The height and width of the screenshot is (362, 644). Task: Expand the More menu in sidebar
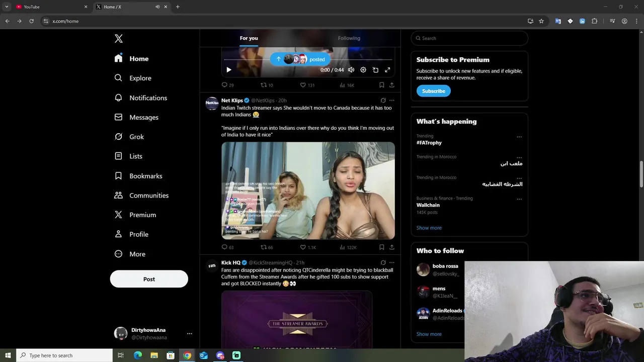pyautogui.click(x=130, y=254)
